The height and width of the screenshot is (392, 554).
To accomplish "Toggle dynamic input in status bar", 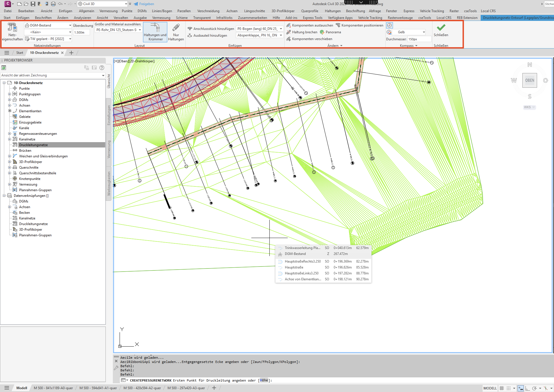I will [x=521, y=388].
